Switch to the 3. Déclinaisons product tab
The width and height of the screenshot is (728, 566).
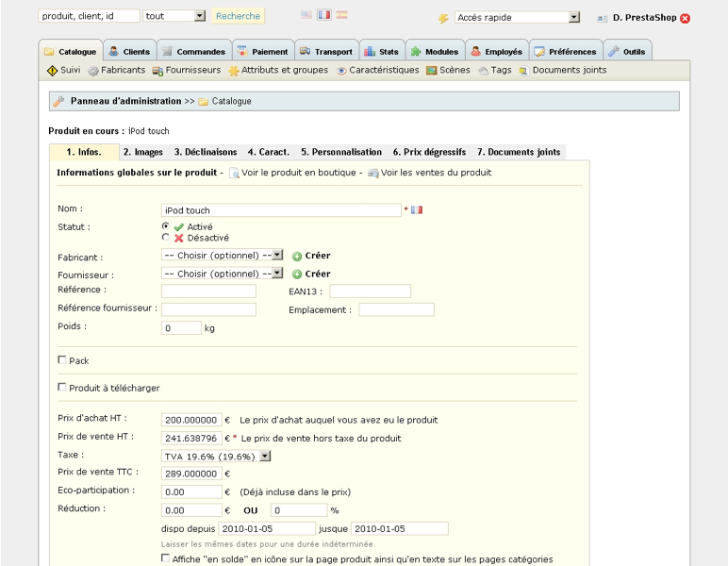(206, 152)
